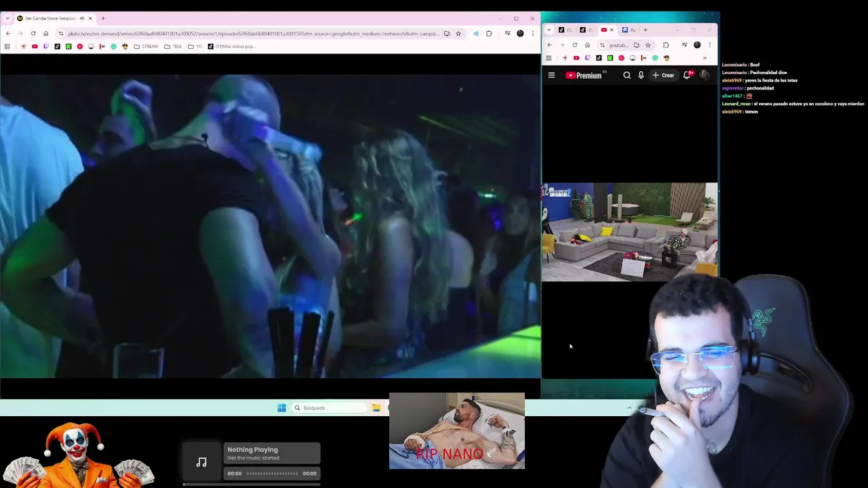Open File Explorer from taskbar
Image resolution: width=868 pixels, height=488 pixels.
376,408
